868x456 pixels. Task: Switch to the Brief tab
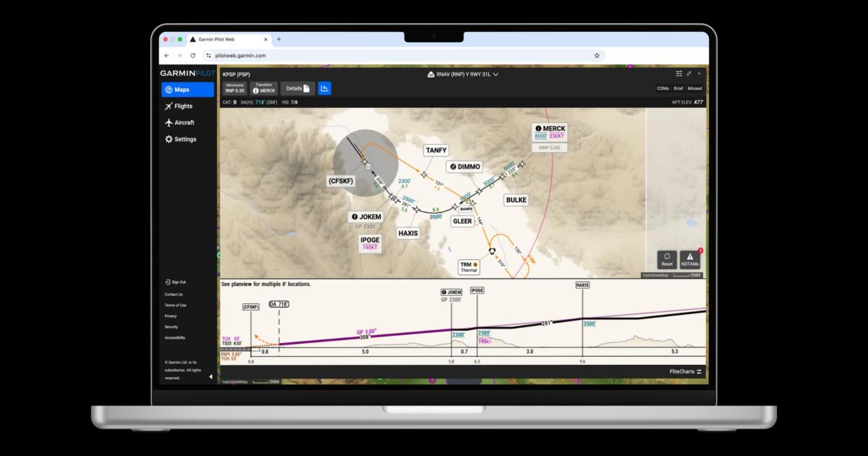[678, 88]
